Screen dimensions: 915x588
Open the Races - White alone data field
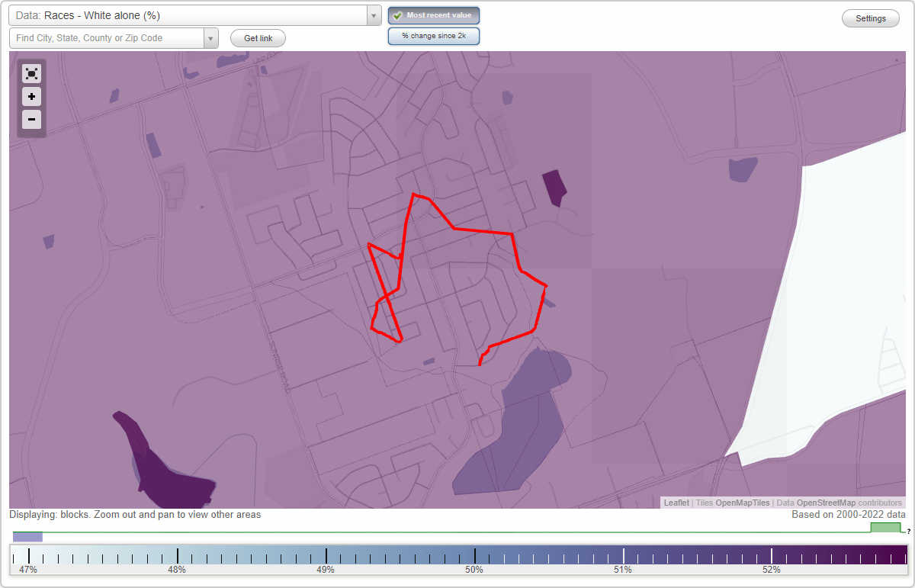pos(188,15)
